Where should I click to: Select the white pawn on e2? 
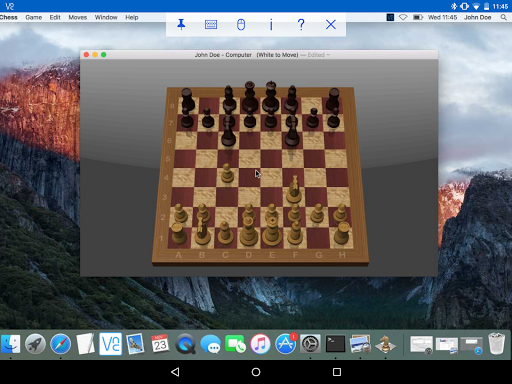272,212
